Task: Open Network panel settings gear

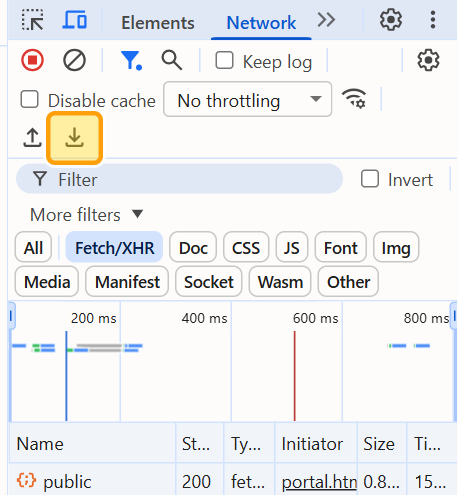Action: point(428,60)
